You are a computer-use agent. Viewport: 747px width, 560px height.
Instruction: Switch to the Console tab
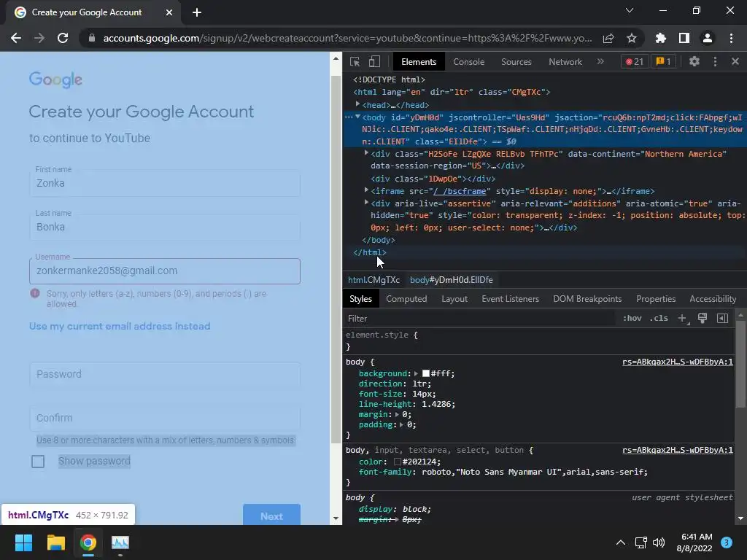469,62
